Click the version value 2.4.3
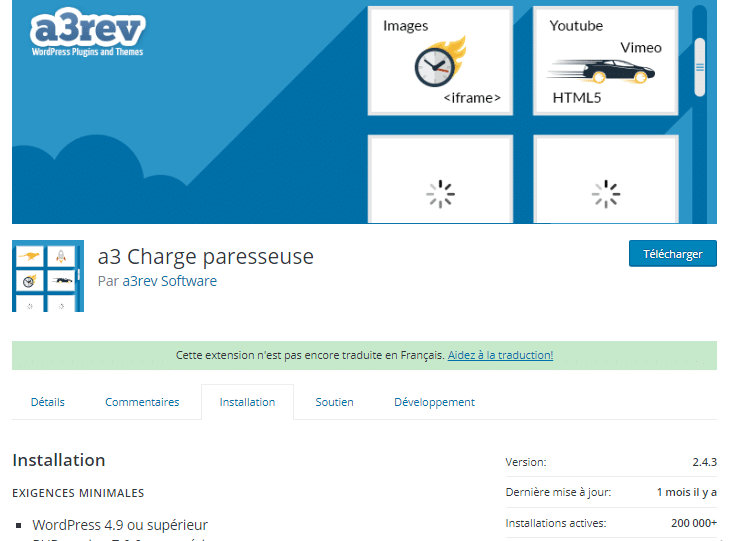 pyautogui.click(x=704, y=462)
